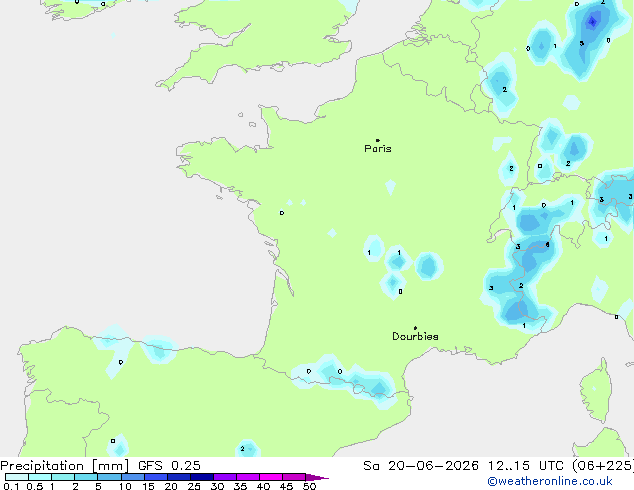This screenshot has height=490, width=634.
Task: Pick the 20–25 mm legend swatch
Action: click(179, 477)
